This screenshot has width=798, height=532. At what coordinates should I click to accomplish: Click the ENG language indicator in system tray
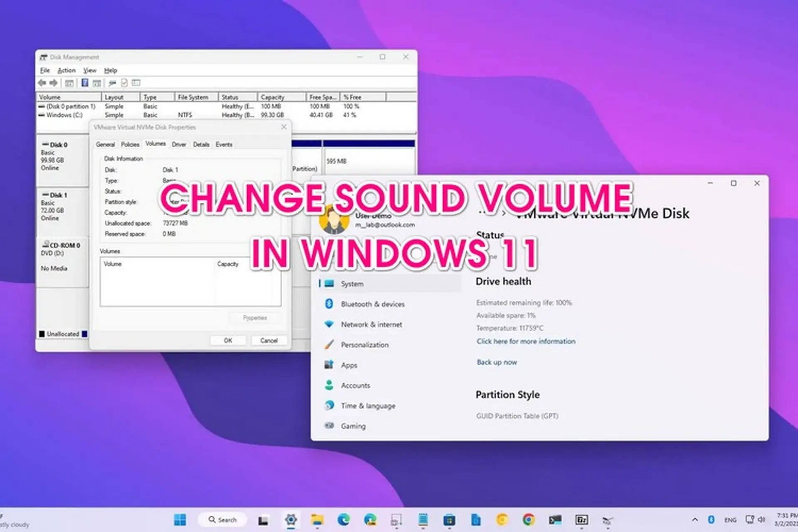730,520
